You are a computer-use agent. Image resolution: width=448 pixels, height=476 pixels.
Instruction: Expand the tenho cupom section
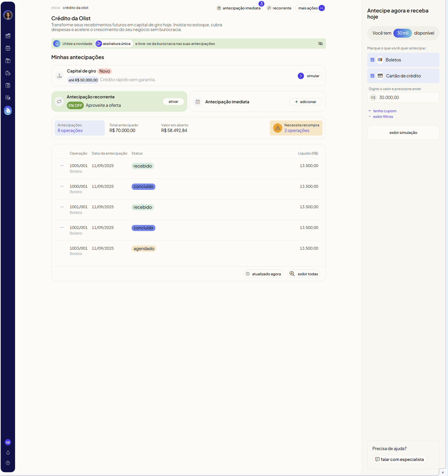coord(382,111)
